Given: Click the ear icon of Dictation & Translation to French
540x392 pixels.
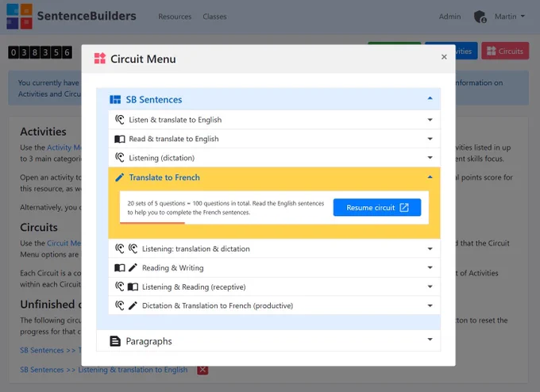Looking at the screenshot, I should pos(119,306).
